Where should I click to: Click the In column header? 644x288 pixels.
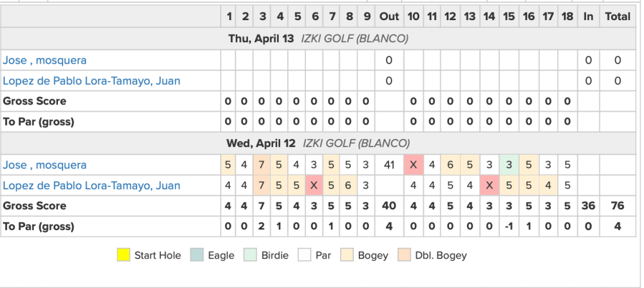(x=588, y=17)
